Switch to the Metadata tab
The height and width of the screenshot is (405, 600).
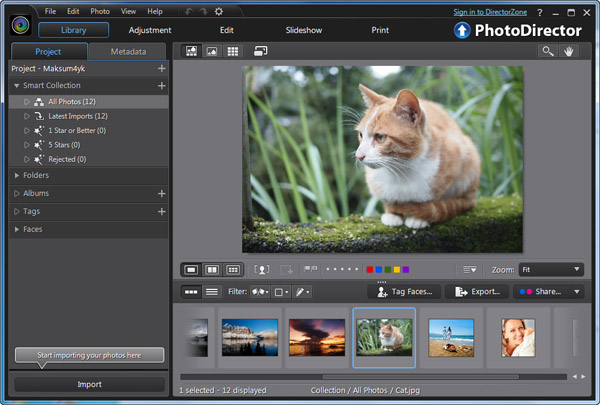[x=128, y=51]
